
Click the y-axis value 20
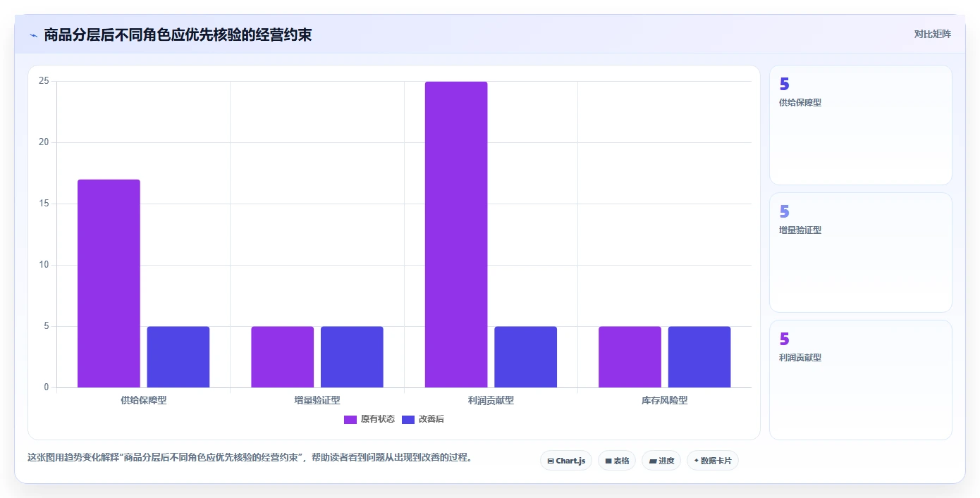pos(44,142)
